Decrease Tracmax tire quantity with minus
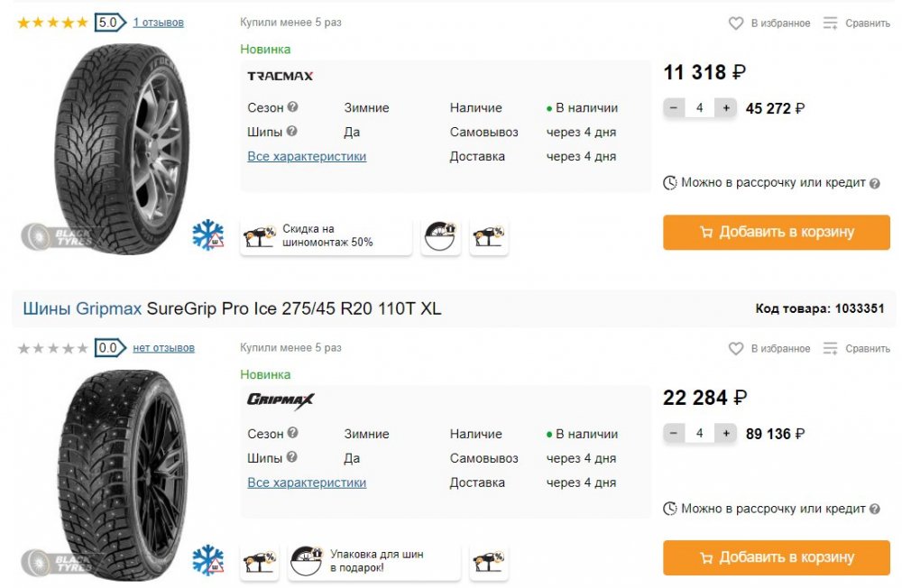The image size is (902, 588). tap(674, 108)
